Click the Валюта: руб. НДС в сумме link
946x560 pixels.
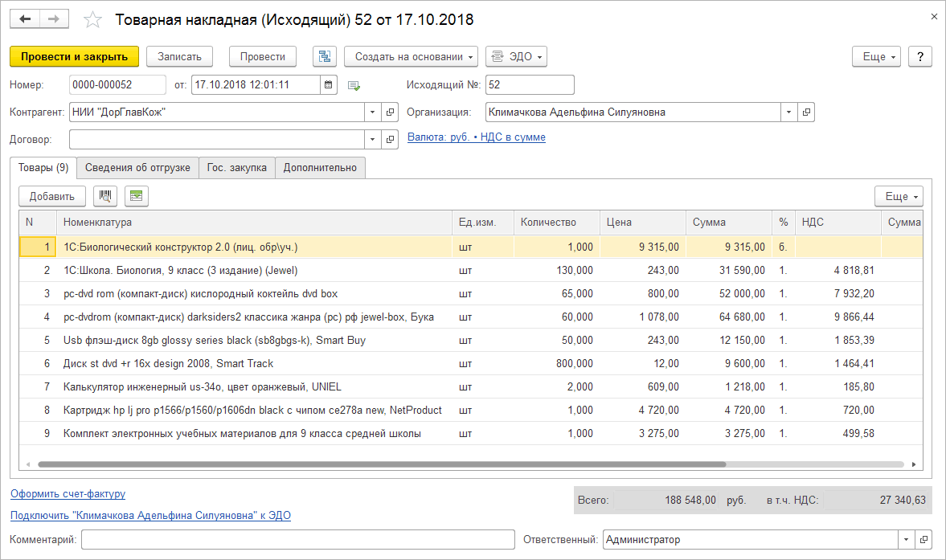point(476,137)
